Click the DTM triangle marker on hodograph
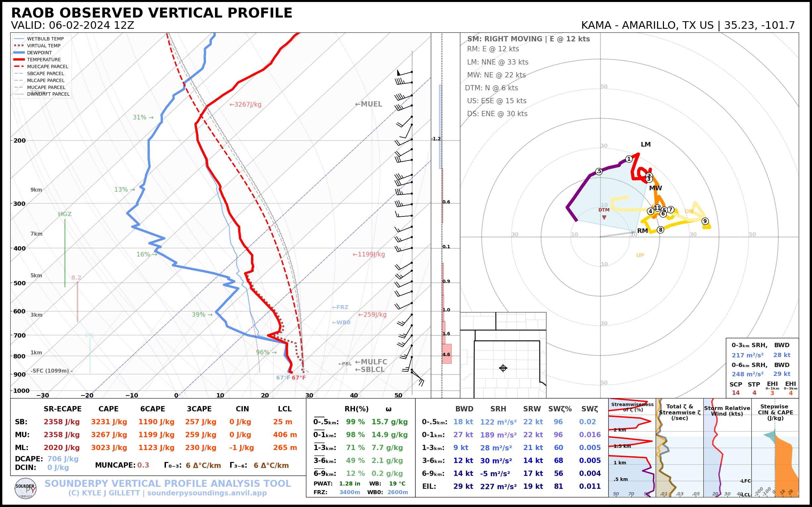The image size is (812, 507). click(x=604, y=217)
